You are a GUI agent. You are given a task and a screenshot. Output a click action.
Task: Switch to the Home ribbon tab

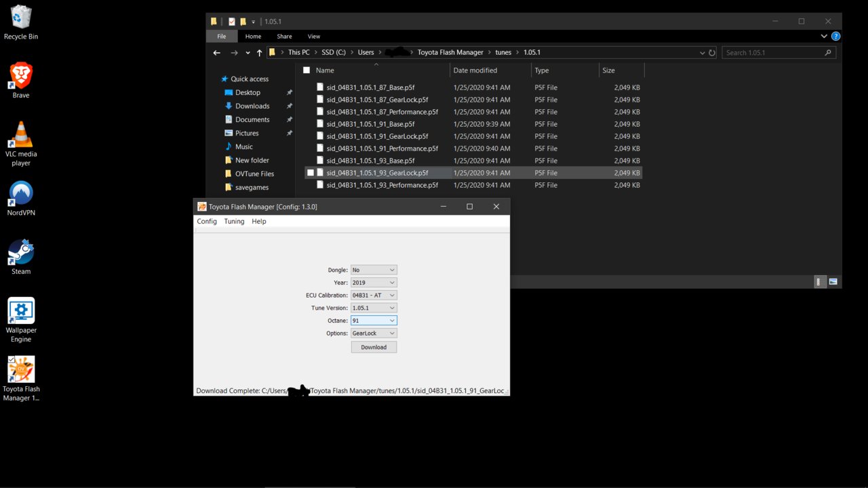(x=253, y=37)
